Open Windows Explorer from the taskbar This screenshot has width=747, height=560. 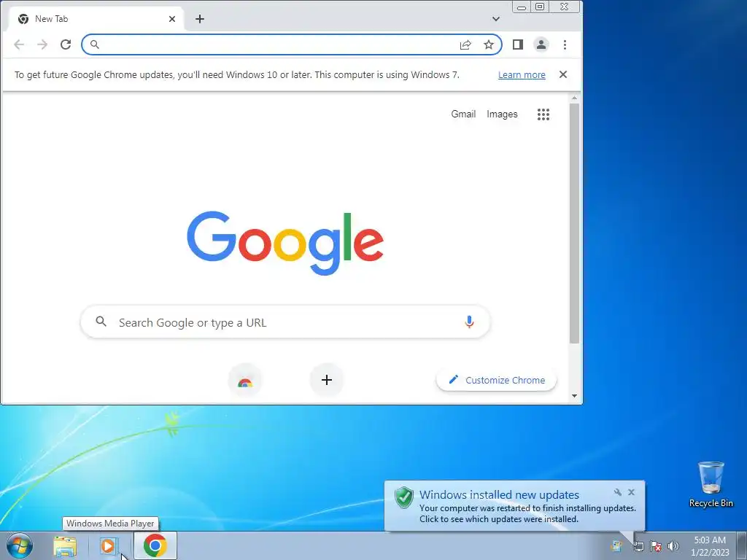pos(65,546)
